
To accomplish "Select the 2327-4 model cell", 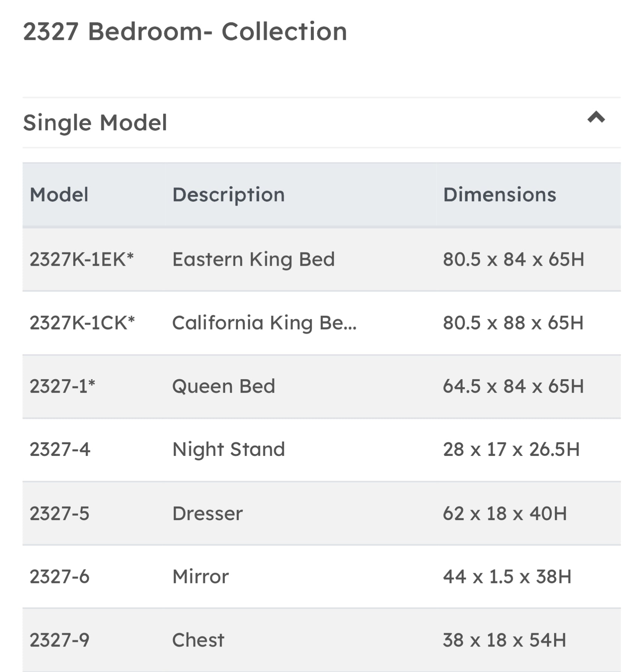I will pyautogui.click(x=60, y=450).
